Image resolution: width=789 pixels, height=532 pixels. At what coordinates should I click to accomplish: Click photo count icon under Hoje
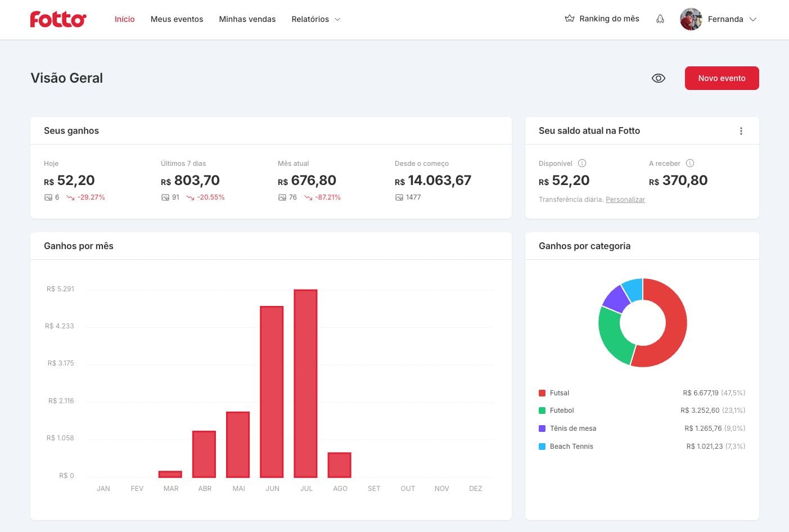pos(48,197)
